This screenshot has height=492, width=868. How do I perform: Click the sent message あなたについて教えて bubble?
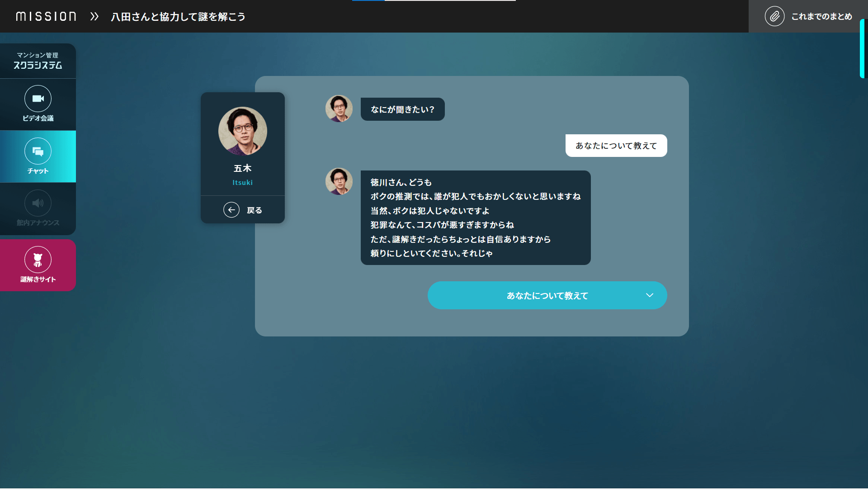click(x=616, y=146)
